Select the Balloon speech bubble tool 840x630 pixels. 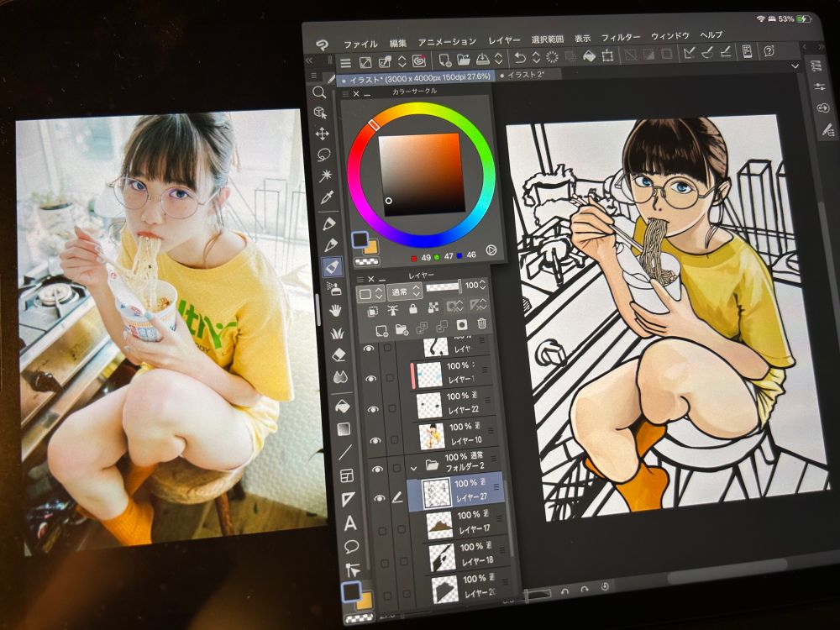pos(351,547)
